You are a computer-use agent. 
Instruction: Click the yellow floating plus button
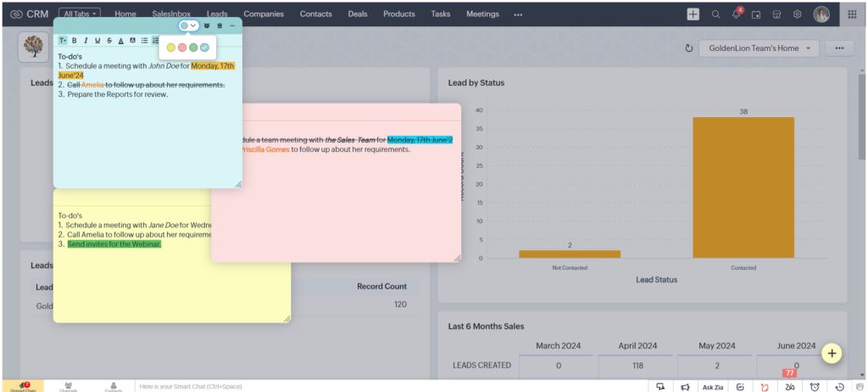point(832,353)
